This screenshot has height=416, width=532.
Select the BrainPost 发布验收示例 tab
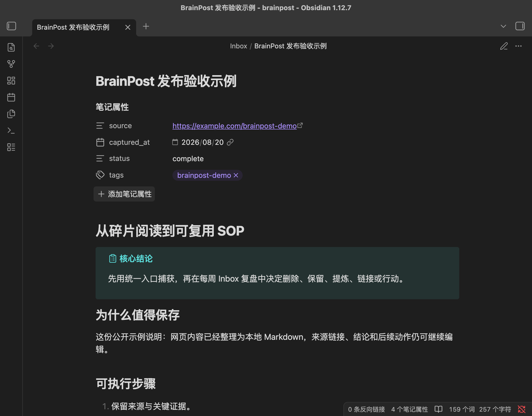point(84,28)
